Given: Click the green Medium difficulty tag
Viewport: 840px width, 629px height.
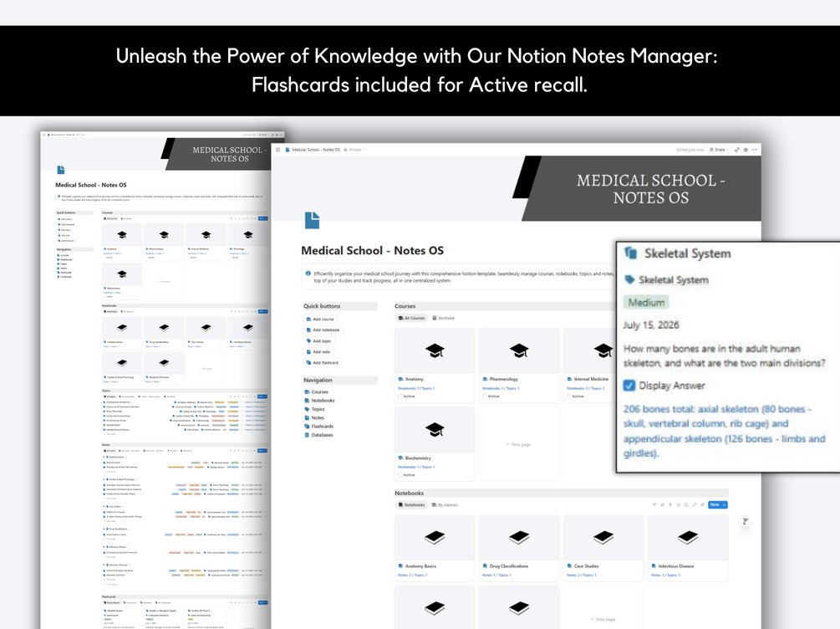Looking at the screenshot, I should point(646,303).
